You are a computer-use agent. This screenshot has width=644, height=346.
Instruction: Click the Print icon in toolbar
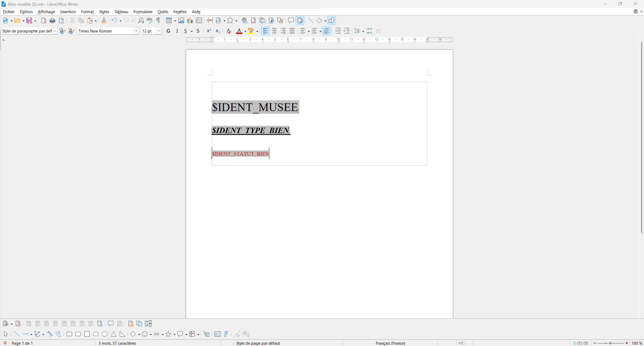coord(52,21)
